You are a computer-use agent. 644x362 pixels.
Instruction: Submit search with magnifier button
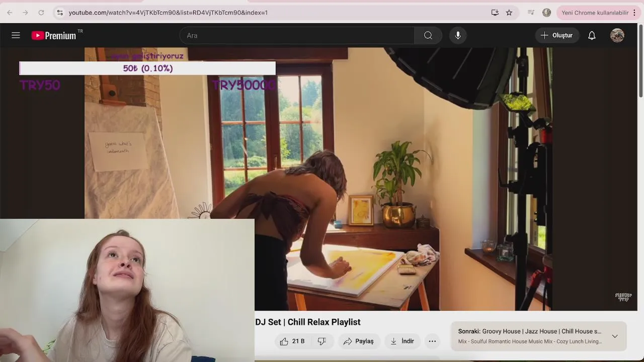point(428,35)
